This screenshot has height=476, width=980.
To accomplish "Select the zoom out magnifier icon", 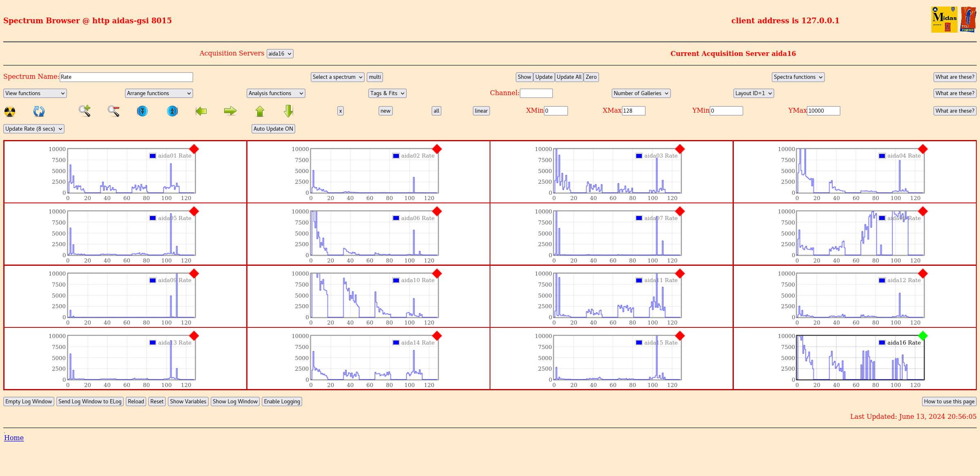I will click(113, 111).
